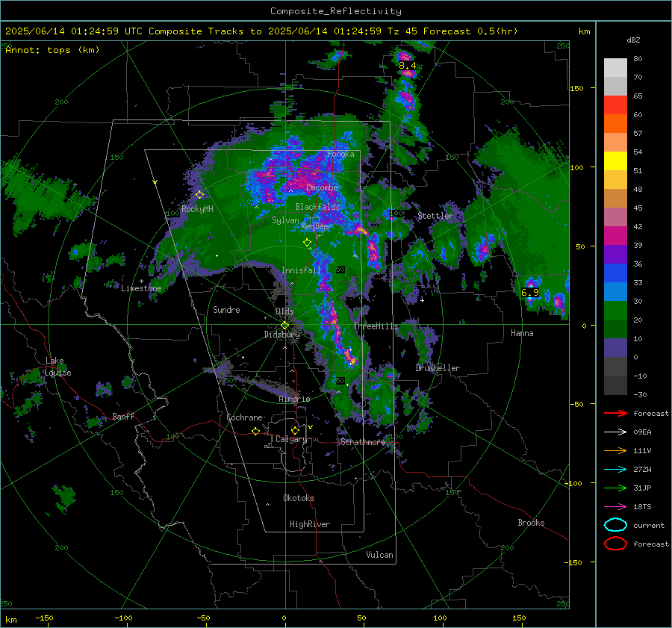672x628 pixels.
Task: Click the Blackfalds city label
Action: click(317, 207)
